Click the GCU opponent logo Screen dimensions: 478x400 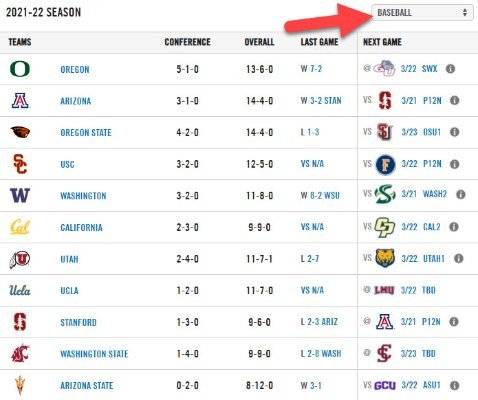tap(385, 386)
